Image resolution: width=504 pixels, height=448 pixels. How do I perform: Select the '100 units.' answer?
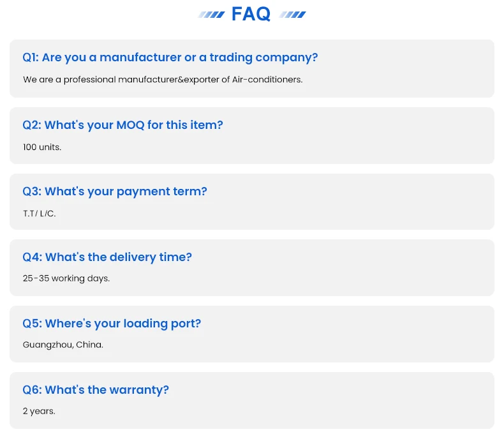click(42, 147)
